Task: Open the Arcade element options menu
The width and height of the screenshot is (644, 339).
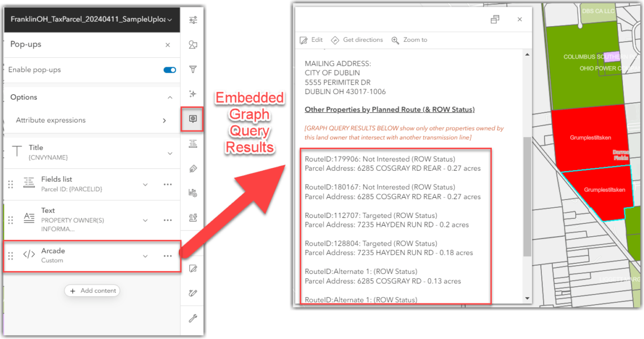Action: [168, 256]
